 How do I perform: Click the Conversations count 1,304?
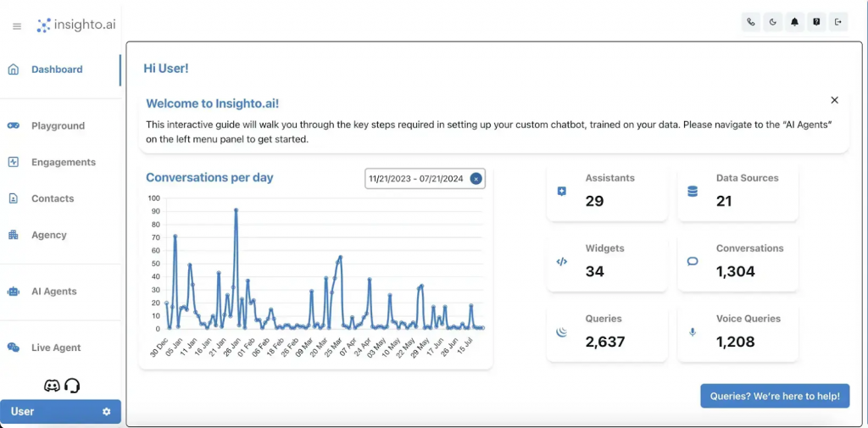pos(736,271)
